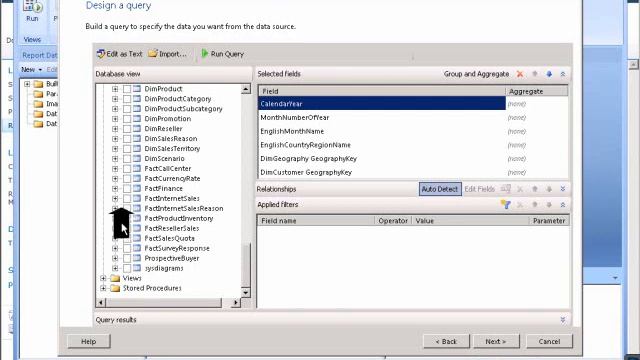Move selected field down blue arrow
The image size is (640, 360).
[549, 74]
